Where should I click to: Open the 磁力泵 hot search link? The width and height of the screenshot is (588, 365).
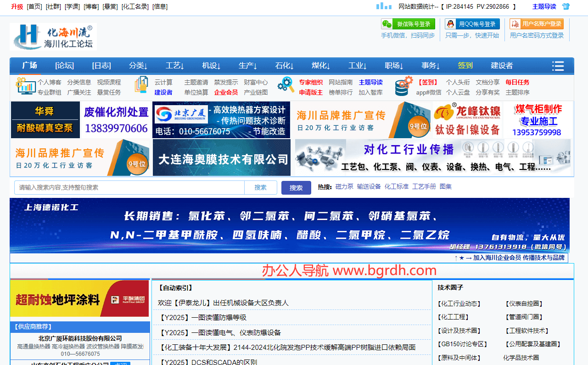(x=344, y=186)
